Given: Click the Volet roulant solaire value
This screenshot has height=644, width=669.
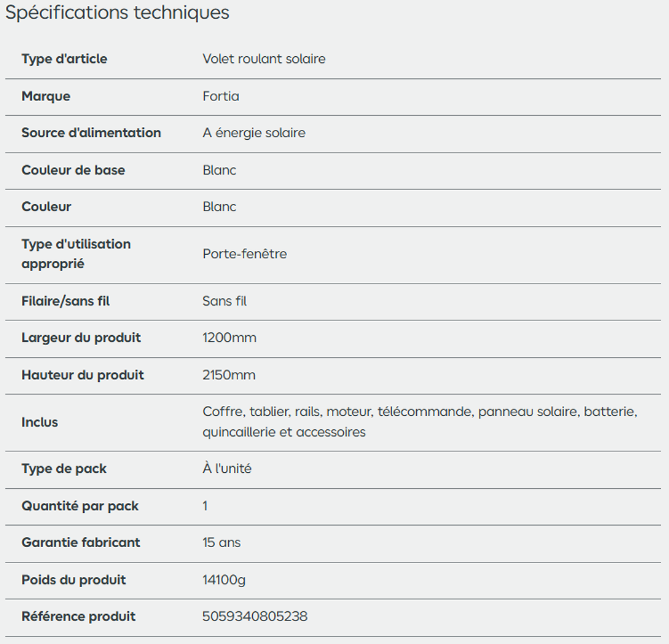Looking at the screenshot, I should pyautogui.click(x=264, y=59).
